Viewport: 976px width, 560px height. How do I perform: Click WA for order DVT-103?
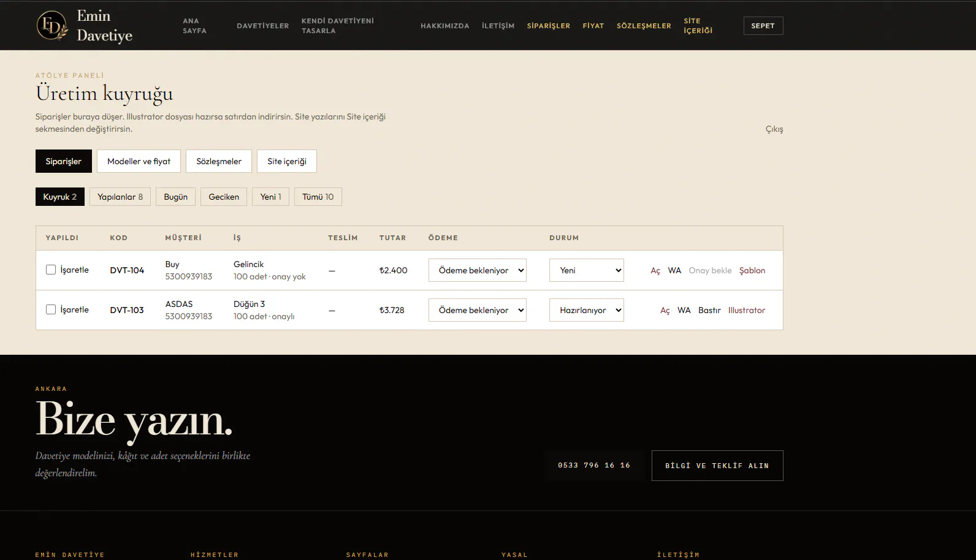pos(684,310)
